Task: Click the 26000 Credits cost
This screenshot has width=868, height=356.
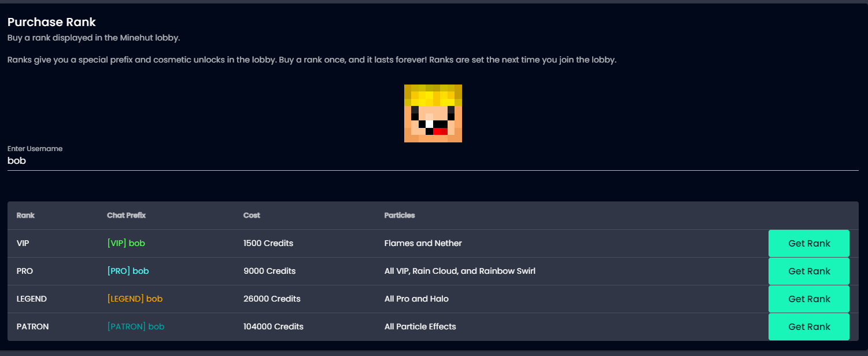Action: tap(272, 299)
